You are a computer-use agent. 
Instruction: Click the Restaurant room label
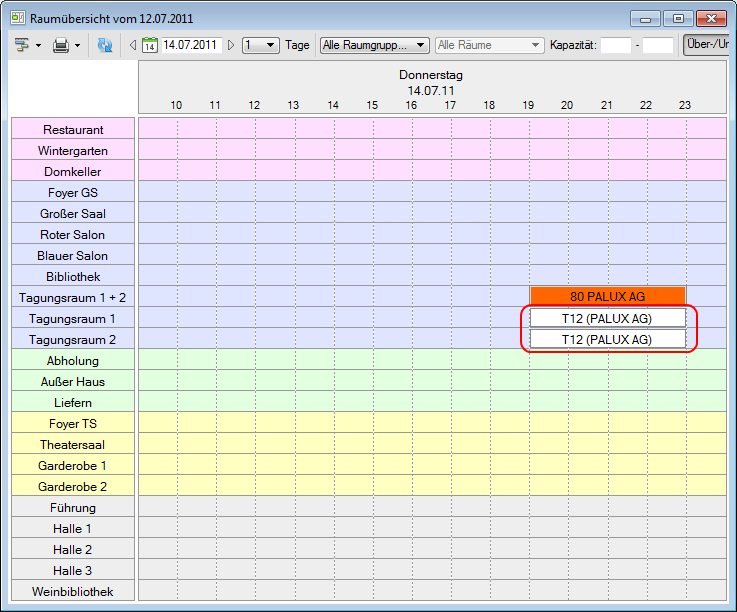[73, 129]
